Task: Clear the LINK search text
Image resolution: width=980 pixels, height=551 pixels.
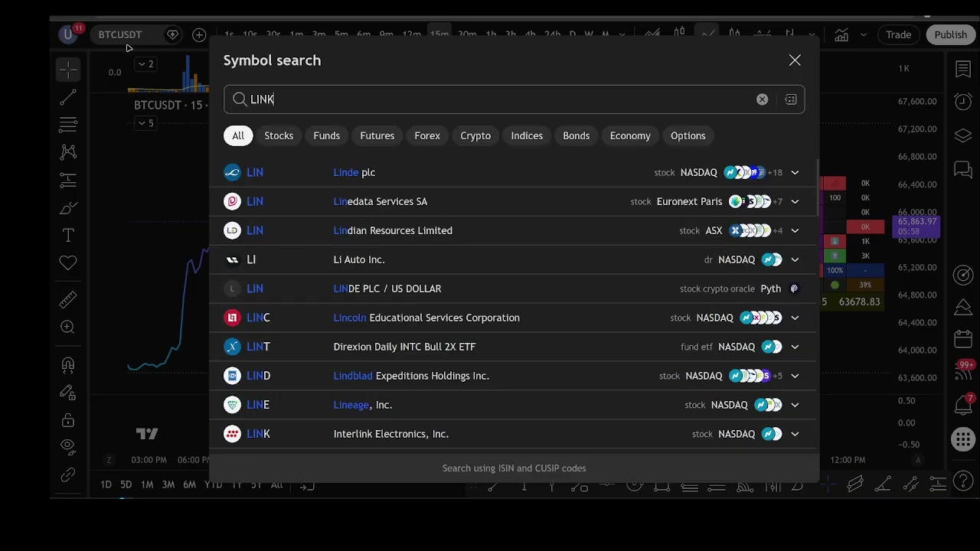Action: (762, 99)
